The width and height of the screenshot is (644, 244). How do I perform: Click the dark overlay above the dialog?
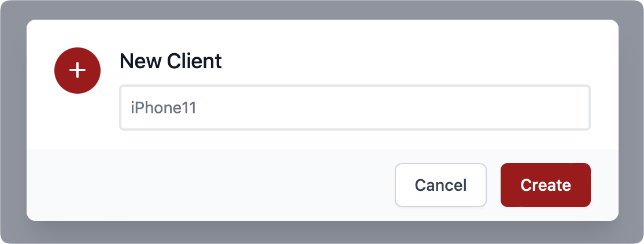click(322, 9)
